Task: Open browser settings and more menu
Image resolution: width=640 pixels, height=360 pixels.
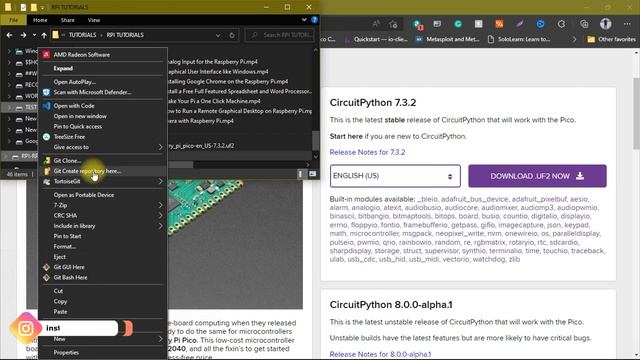Action: (627, 24)
